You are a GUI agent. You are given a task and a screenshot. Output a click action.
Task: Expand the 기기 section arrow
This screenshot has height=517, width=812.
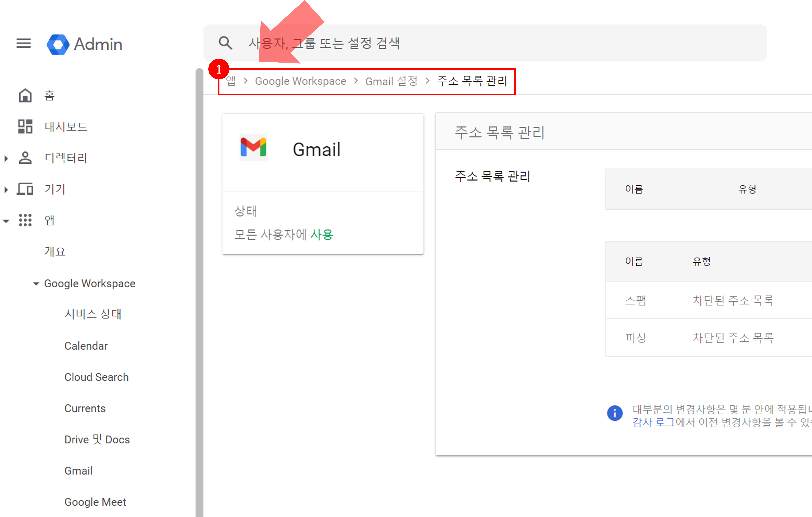[x=6, y=189]
